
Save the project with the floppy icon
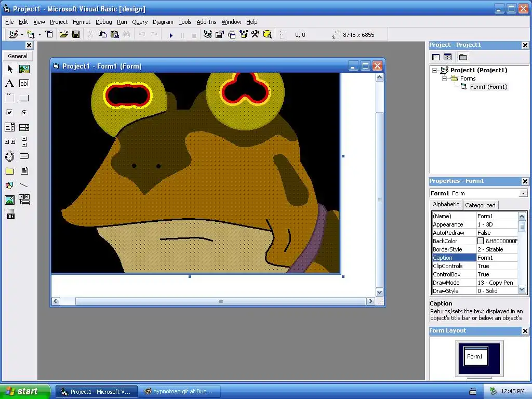pyautogui.click(x=76, y=34)
